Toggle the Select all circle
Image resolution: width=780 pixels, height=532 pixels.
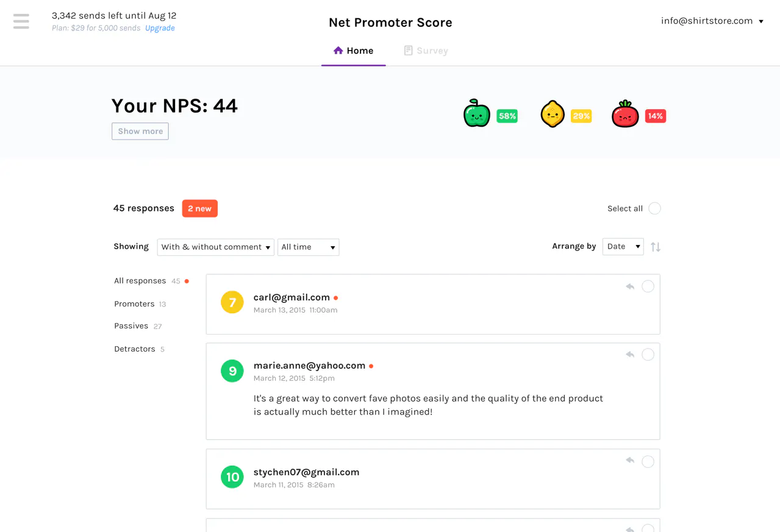(x=654, y=208)
